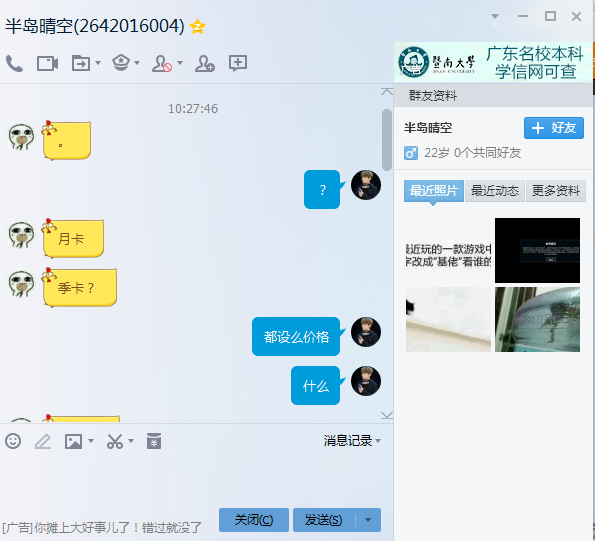Click the scissors screenshot icon
This screenshot has height=541, width=595.
115,441
